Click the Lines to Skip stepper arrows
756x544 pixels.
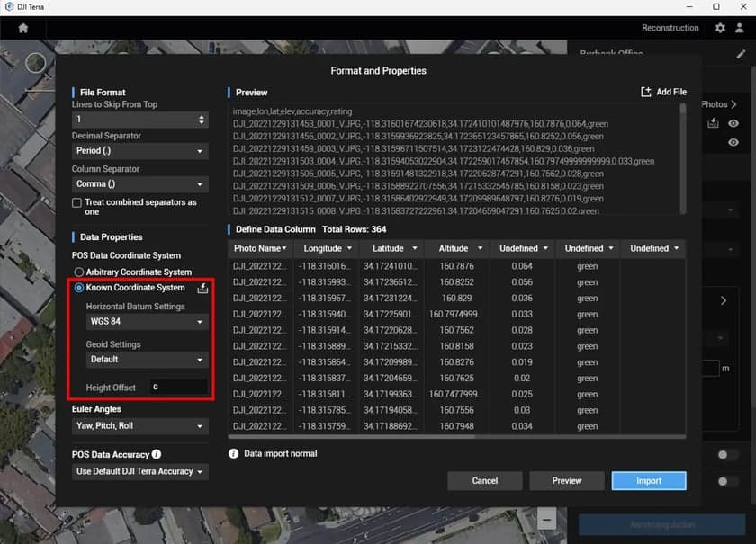coord(202,118)
